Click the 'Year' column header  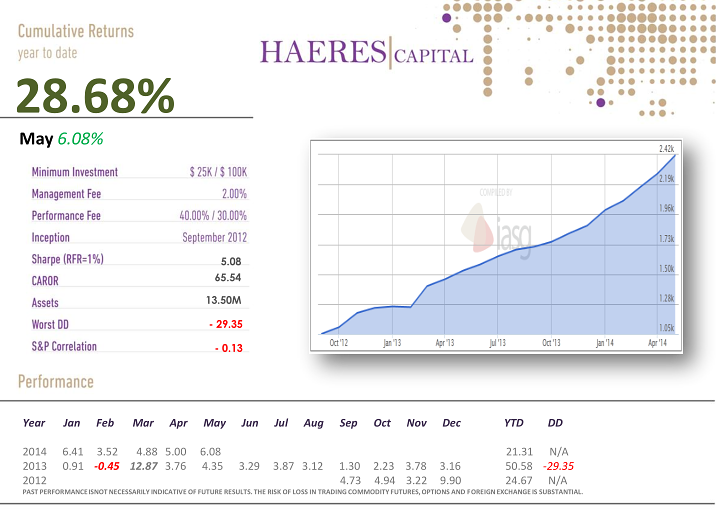[x=34, y=423]
